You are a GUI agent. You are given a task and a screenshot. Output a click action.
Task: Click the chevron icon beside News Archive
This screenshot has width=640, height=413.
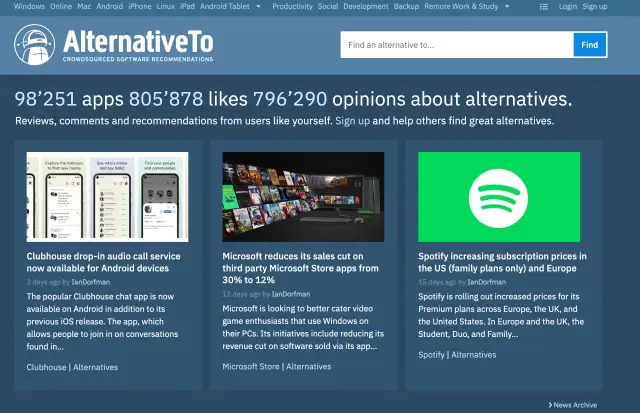550,405
